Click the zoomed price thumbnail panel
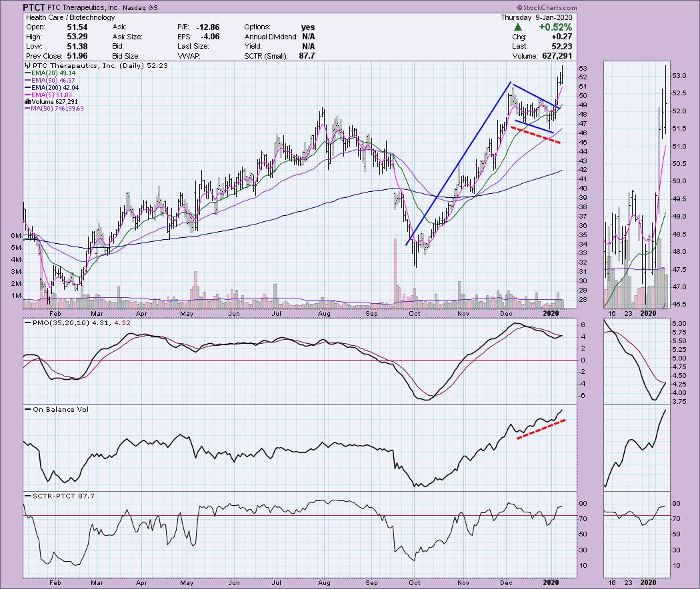The image size is (700, 589). coord(637,185)
